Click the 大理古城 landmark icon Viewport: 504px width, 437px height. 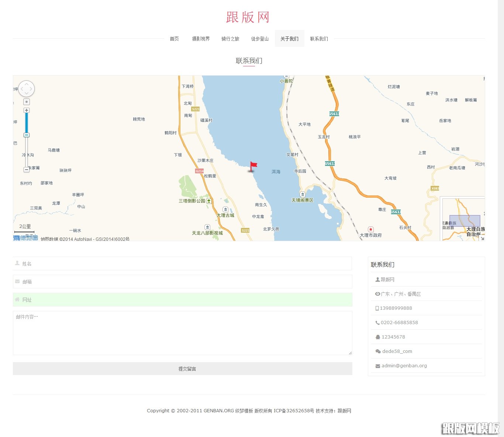coord(225,209)
